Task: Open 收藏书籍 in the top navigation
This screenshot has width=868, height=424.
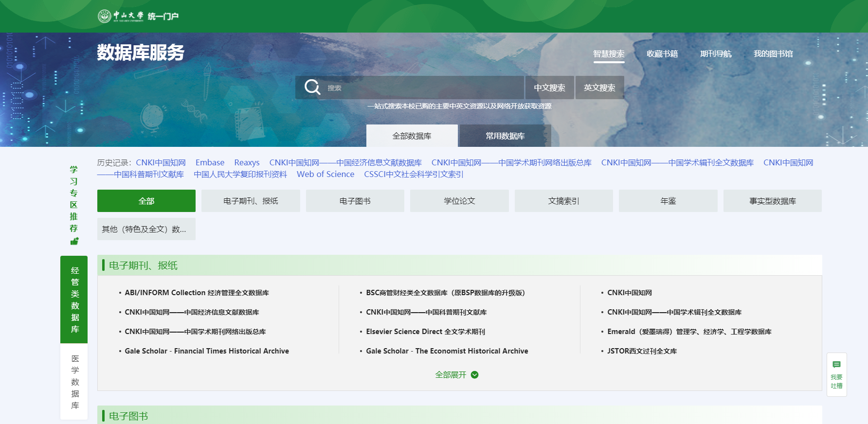Action: click(x=662, y=54)
